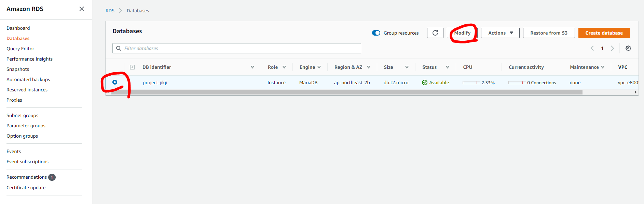Viewport: 644px width, 204px height.
Task: Open Option groups in sidebar
Action: tap(22, 136)
